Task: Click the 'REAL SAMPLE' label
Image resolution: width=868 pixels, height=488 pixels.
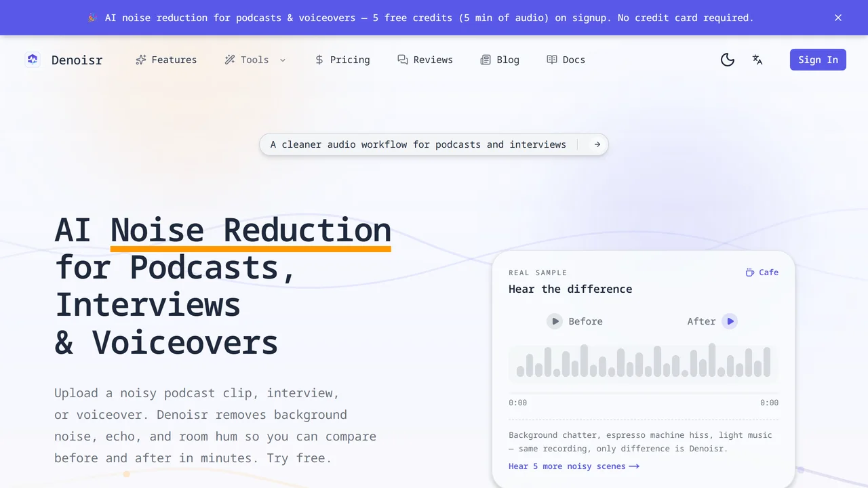Action: (538, 272)
